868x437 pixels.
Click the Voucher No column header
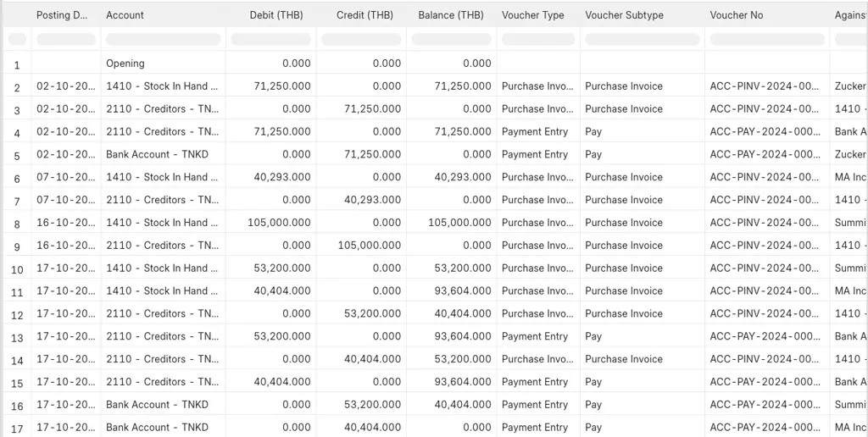[x=737, y=15]
